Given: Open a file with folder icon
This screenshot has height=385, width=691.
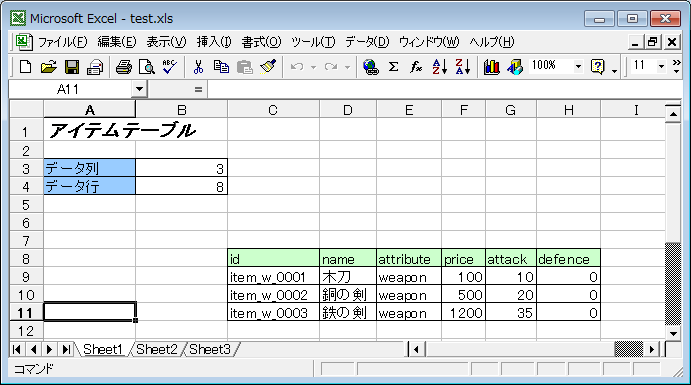Looking at the screenshot, I should pos(48,67).
